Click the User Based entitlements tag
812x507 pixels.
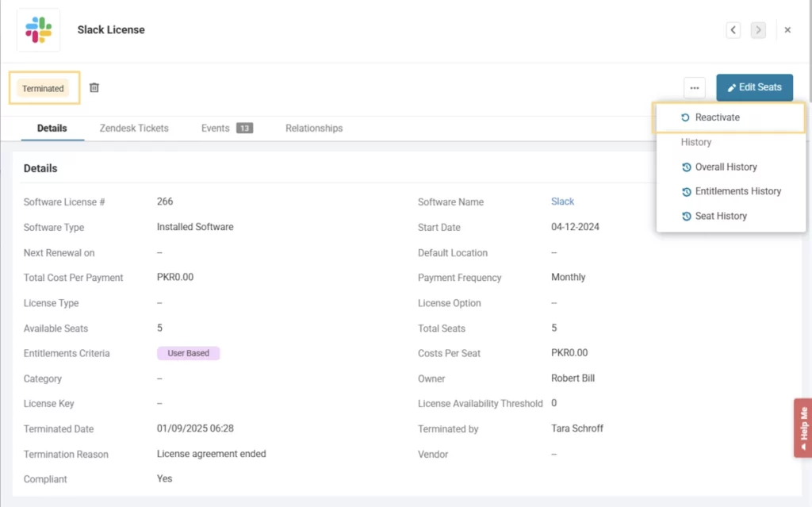coord(188,353)
